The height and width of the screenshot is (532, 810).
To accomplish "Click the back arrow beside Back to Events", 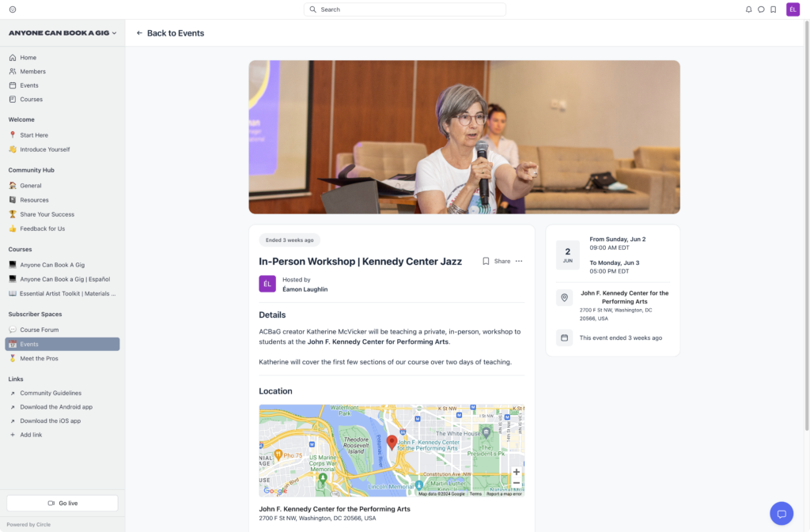I will click(x=139, y=33).
